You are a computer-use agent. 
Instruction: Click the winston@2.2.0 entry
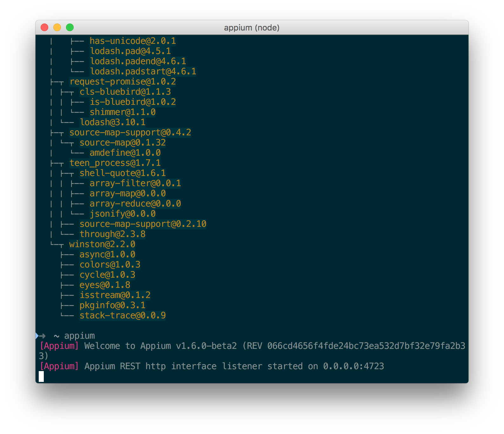[x=103, y=244]
